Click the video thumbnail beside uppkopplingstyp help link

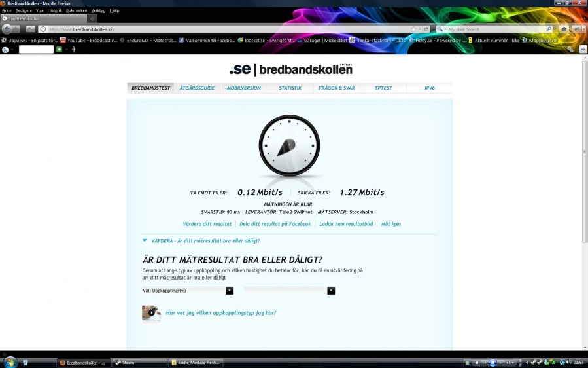[x=151, y=313]
